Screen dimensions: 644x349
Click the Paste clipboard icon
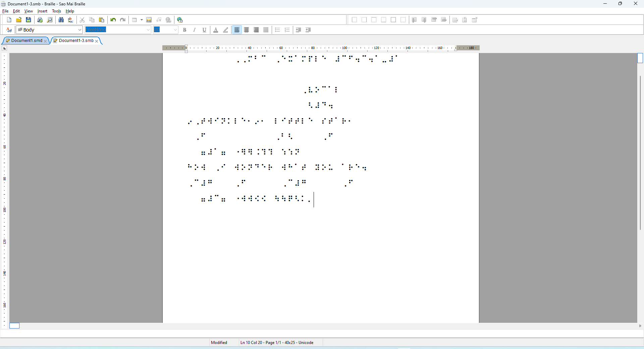102,20
